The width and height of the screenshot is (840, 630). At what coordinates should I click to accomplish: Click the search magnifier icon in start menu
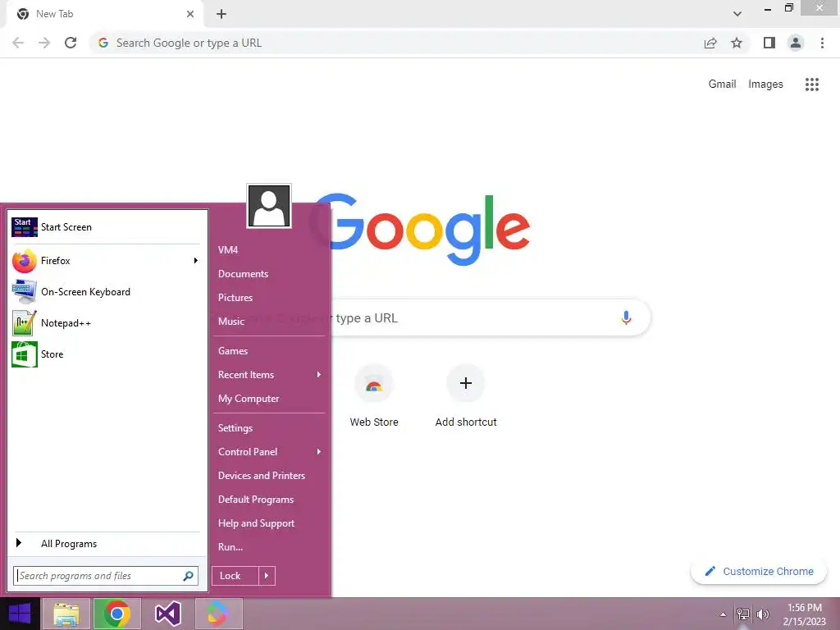click(188, 576)
